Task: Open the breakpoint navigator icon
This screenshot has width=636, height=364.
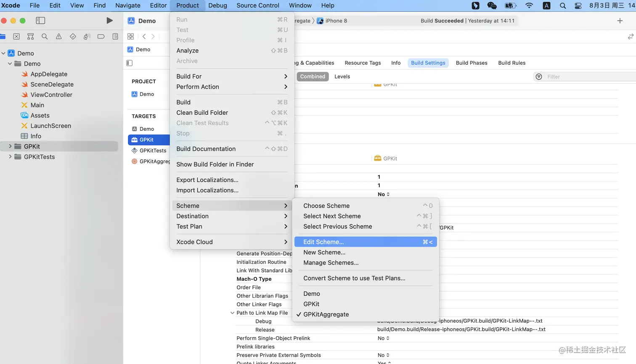Action: click(101, 37)
